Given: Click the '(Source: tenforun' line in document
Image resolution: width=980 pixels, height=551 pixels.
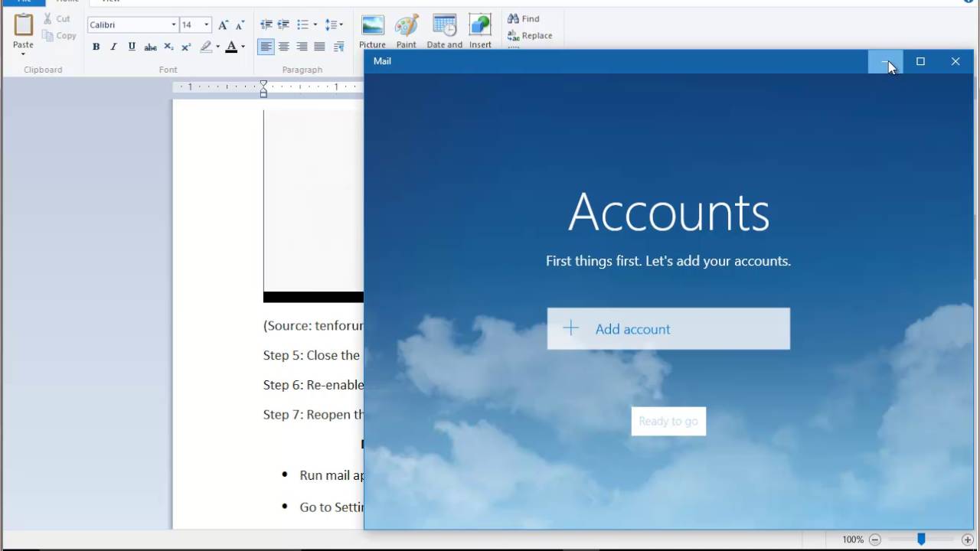Looking at the screenshot, I should [x=313, y=325].
